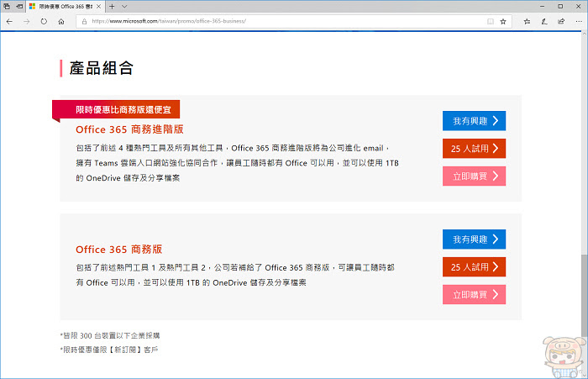Open the browser home page
This screenshot has height=379, width=588.
(61, 21)
